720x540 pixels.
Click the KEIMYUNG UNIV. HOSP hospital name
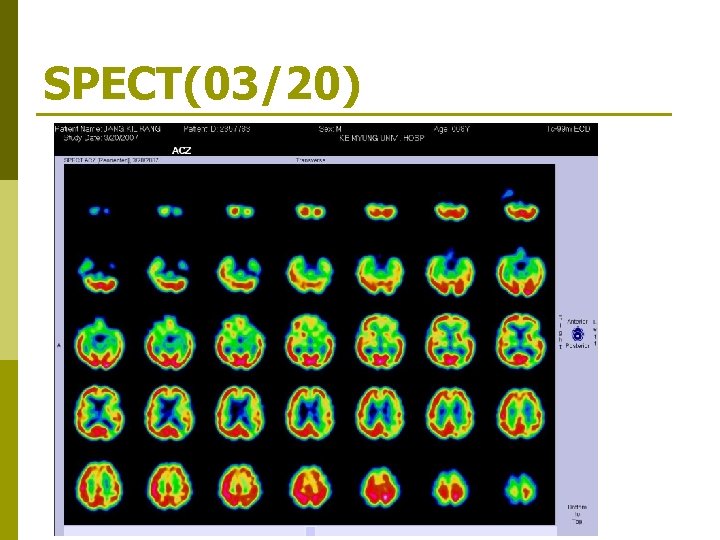[x=382, y=138]
